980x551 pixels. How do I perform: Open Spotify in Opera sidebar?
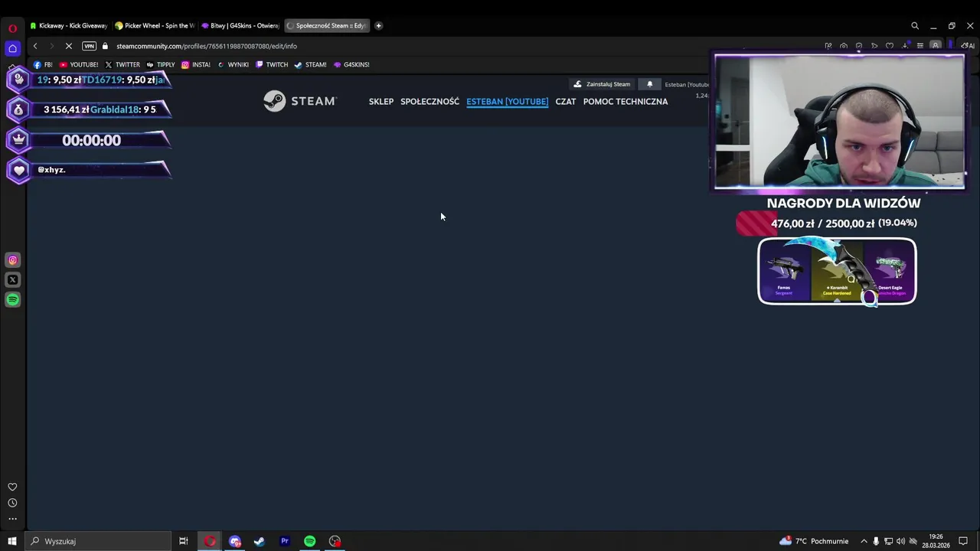[x=12, y=300]
